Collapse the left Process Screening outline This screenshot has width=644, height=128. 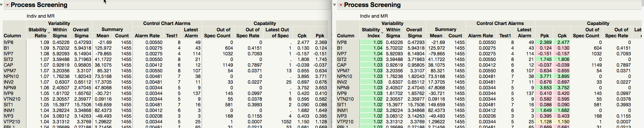click(2, 5)
